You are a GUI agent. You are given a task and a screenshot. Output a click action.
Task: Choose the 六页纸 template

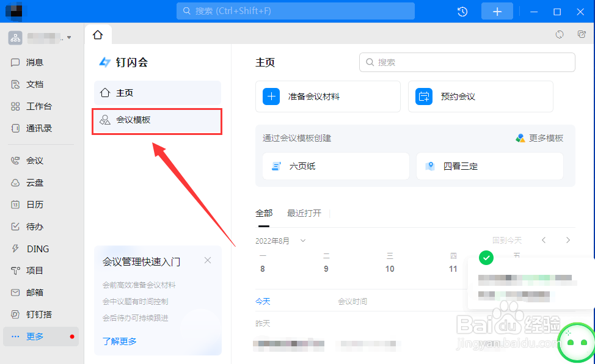tap(336, 166)
